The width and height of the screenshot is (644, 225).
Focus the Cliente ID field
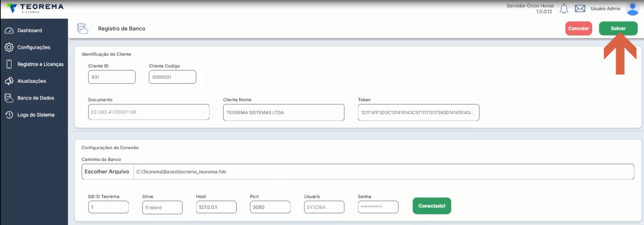[x=112, y=77]
